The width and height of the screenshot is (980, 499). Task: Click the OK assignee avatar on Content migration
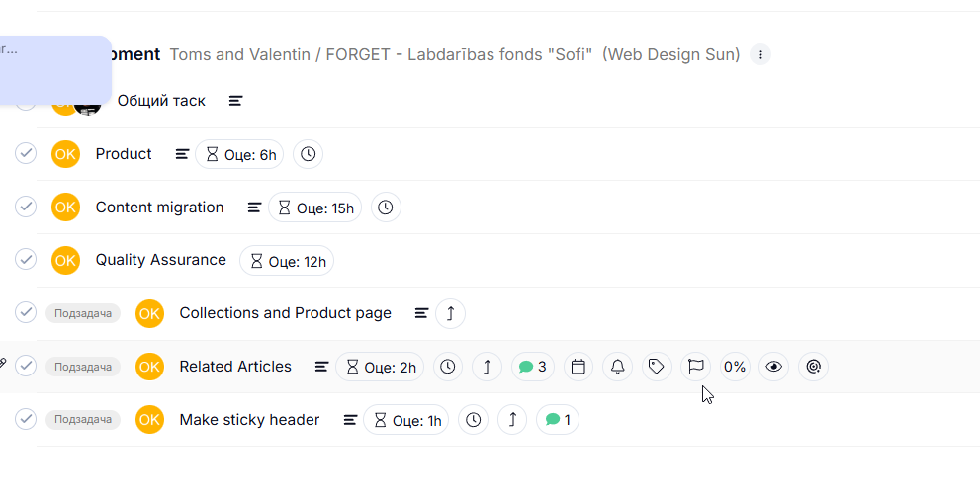[65, 208]
